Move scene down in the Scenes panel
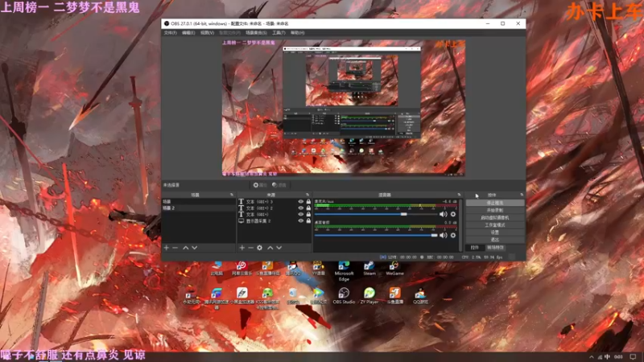This screenshot has width=644, height=362. tap(195, 248)
